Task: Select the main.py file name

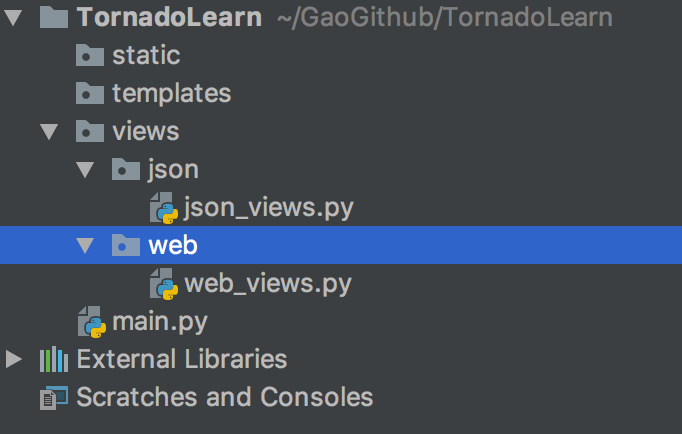Action: pyautogui.click(x=161, y=321)
